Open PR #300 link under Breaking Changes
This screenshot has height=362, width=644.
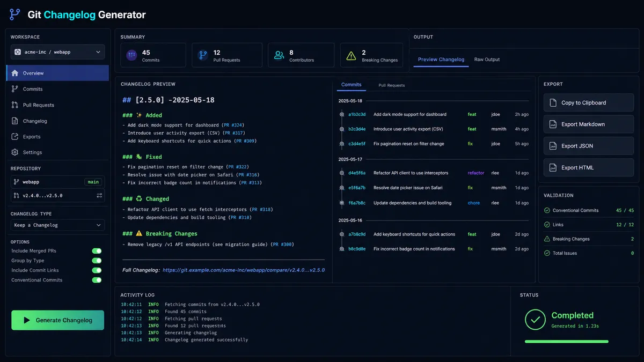click(282, 245)
